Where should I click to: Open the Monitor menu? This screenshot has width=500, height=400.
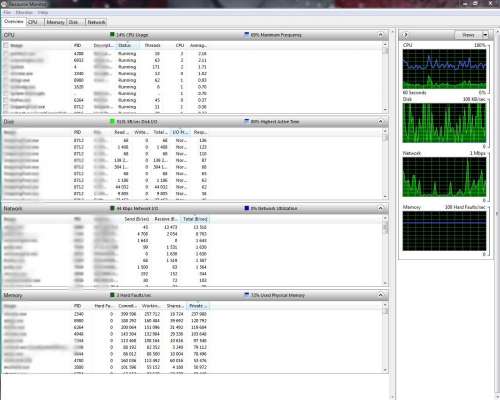[24, 12]
